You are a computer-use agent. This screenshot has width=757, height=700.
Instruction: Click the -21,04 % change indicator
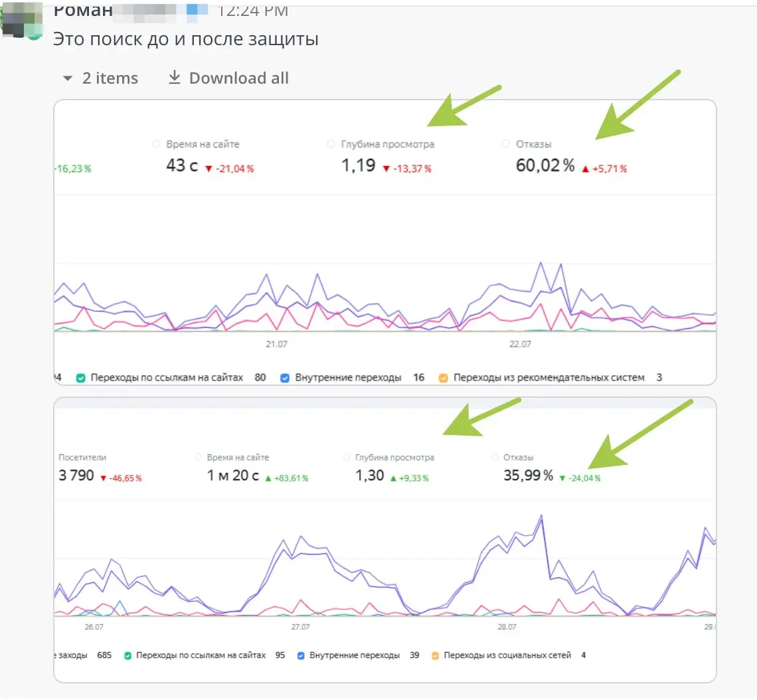pyautogui.click(x=230, y=169)
